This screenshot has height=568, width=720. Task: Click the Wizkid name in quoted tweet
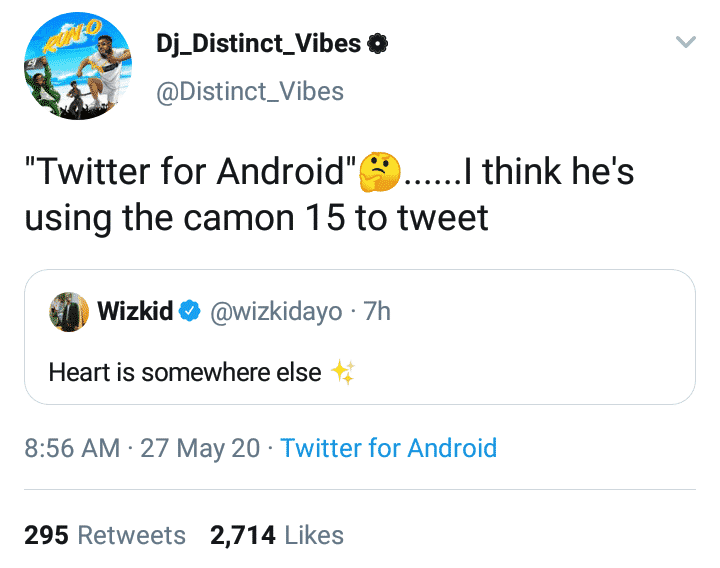pyautogui.click(x=134, y=312)
